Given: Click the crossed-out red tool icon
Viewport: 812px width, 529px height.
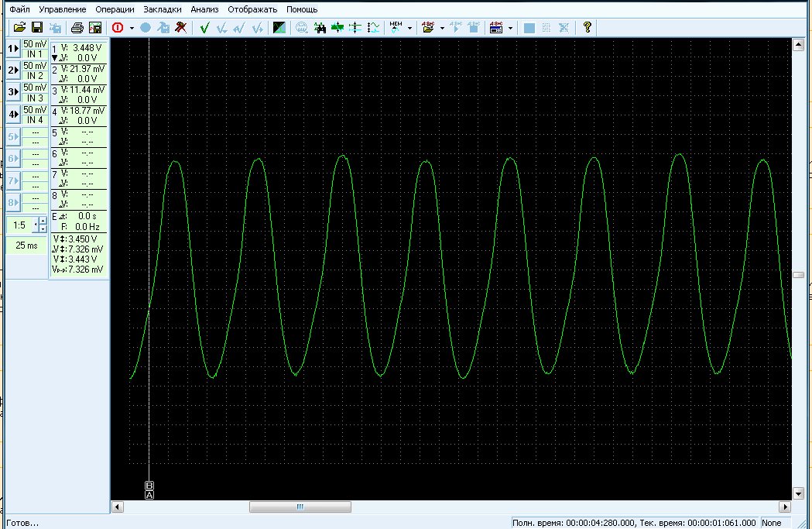Looking at the screenshot, I should (180, 27).
